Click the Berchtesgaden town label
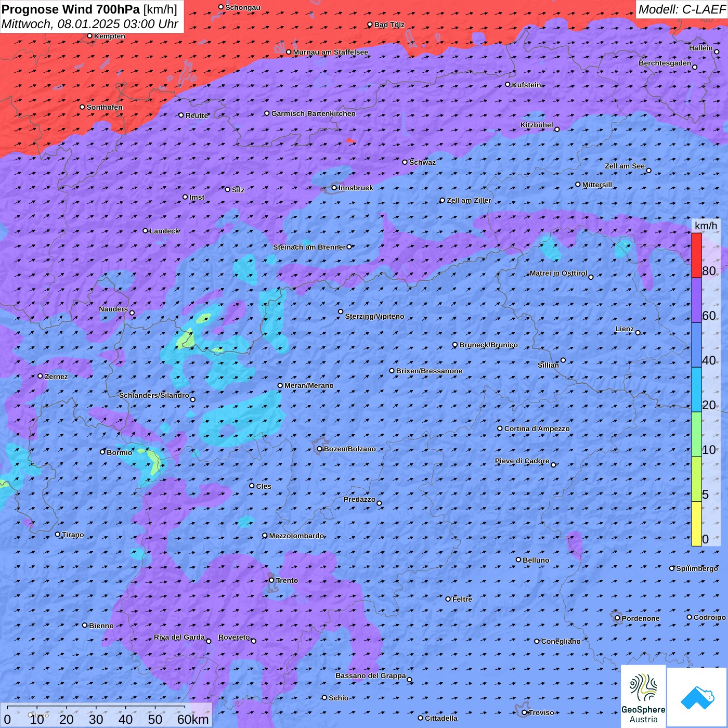The height and width of the screenshot is (728, 728). [665, 63]
